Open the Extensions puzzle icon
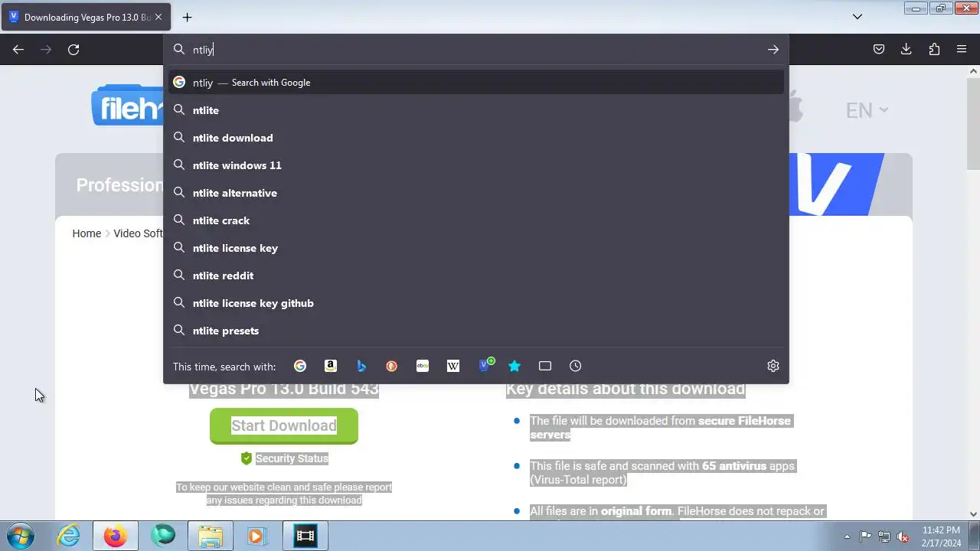 click(x=934, y=50)
